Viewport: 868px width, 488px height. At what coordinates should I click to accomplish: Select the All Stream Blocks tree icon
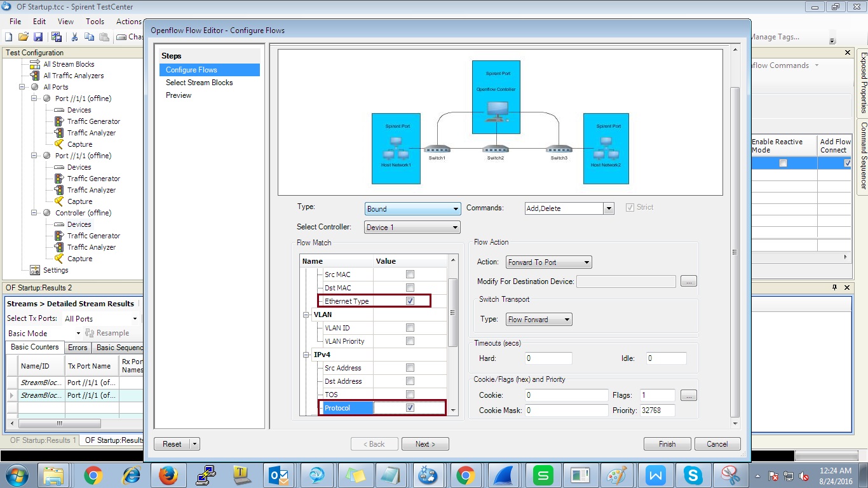35,64
